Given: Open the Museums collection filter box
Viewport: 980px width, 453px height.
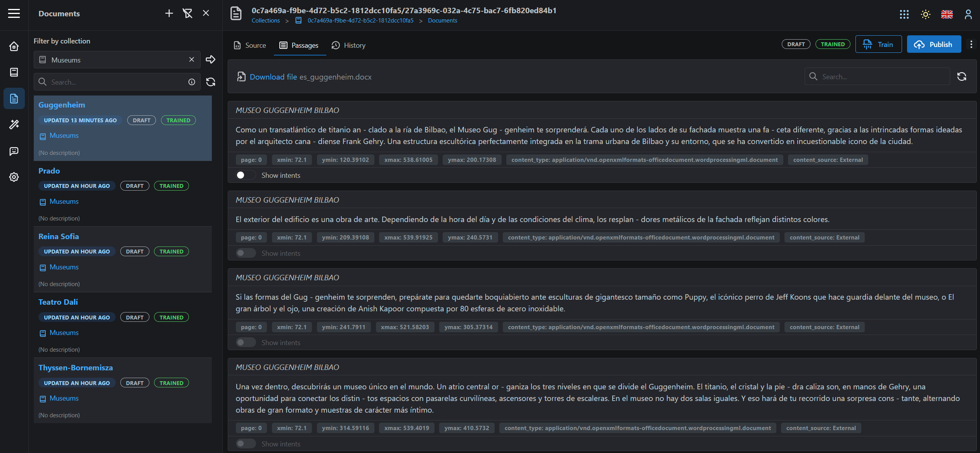Looking at the screenshot, I should point(117,60).
